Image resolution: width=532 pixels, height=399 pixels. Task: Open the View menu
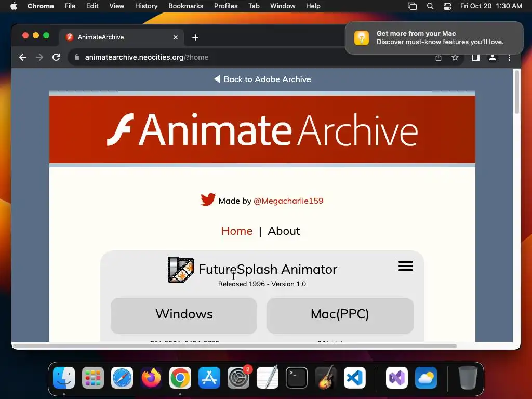[116, 6]
